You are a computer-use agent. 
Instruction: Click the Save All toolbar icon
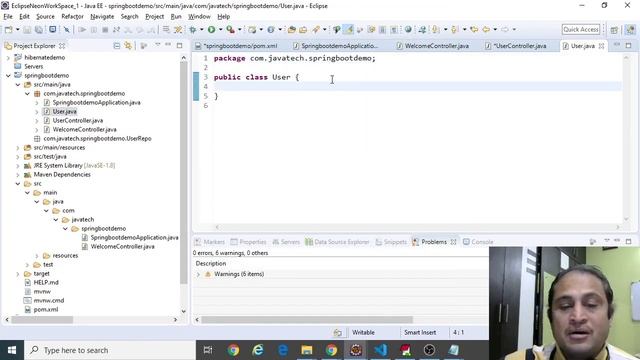pos(39,29)
